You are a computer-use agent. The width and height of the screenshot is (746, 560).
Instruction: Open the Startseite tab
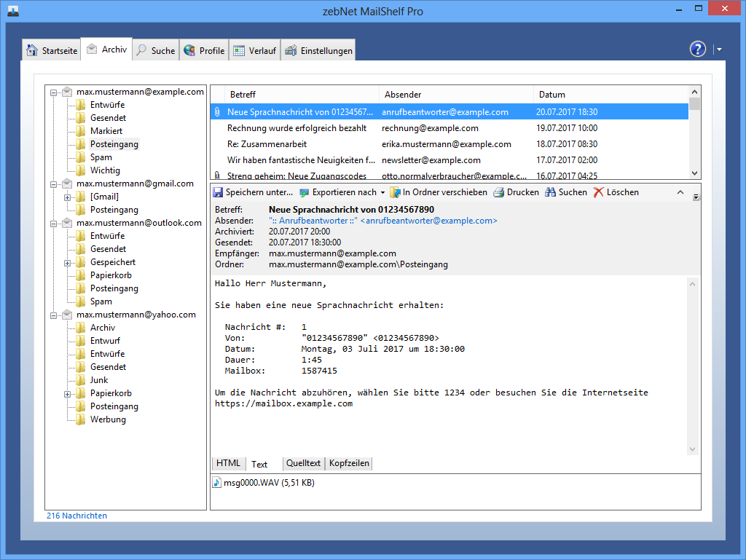52,50
